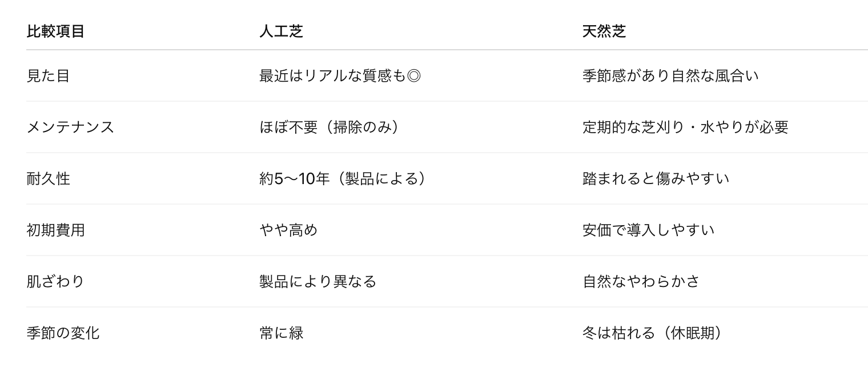This screenshot has height=383, width=868.
Task: Click the cell 踏まれると傷みやすい
Action: (656, 178)
